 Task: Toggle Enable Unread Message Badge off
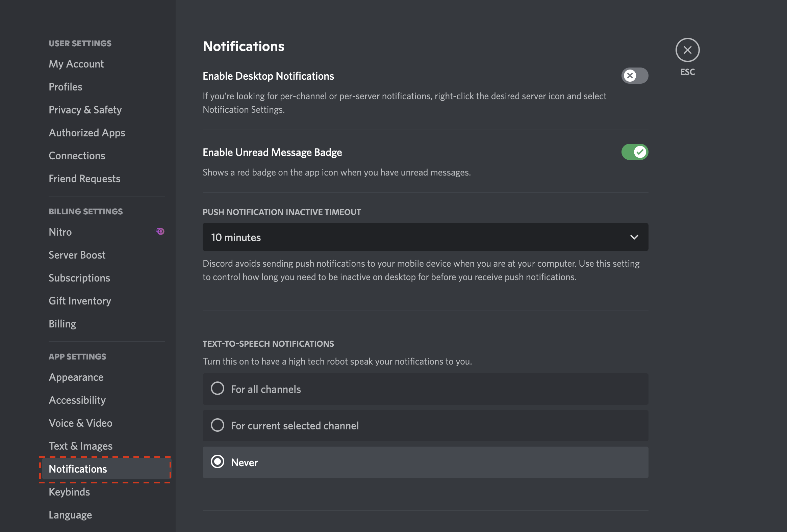(634, 152)
